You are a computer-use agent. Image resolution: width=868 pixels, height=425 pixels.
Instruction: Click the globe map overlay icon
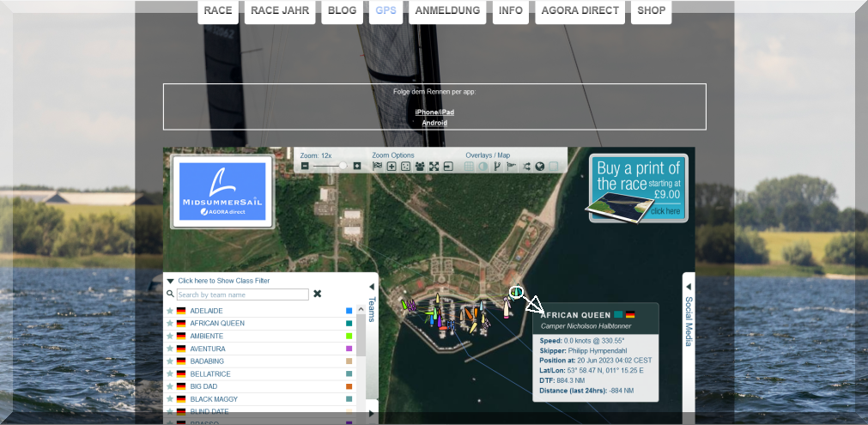tap(540, 167)
